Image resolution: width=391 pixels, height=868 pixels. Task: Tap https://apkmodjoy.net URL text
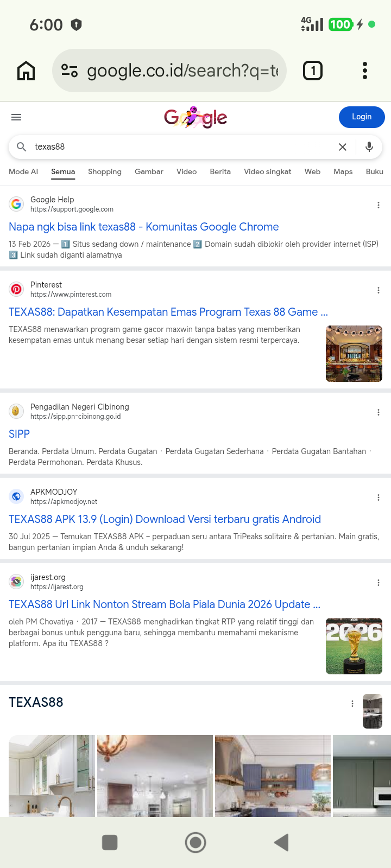click(64, 502)
